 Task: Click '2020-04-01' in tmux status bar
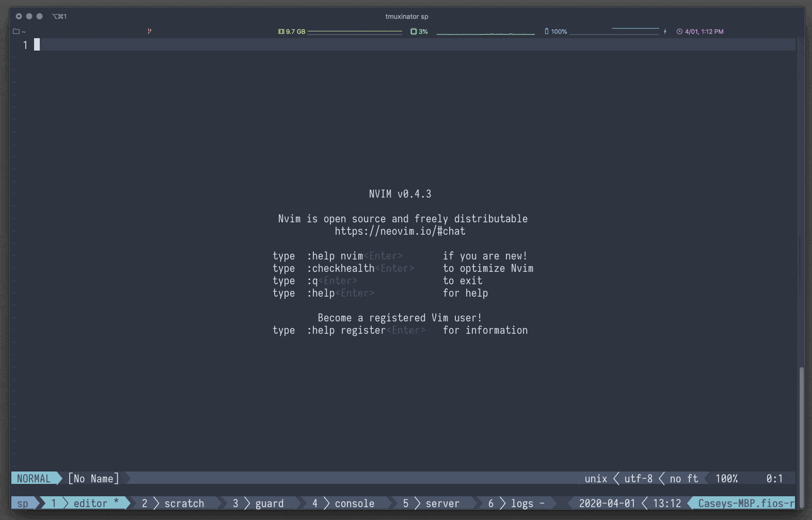pyautogui.click(x=607, y=503)
